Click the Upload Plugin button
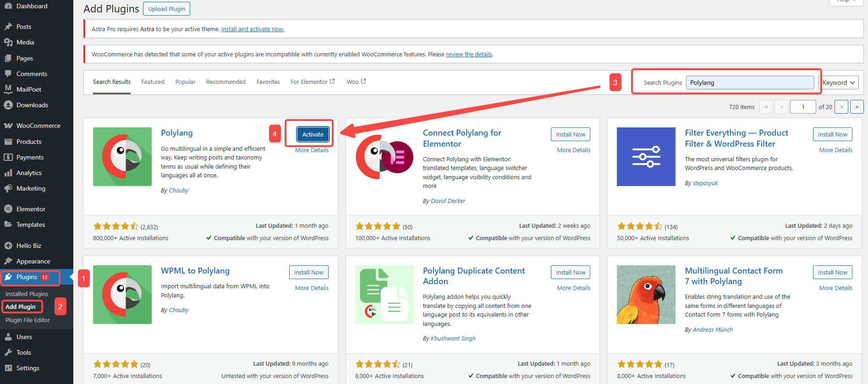 tap(167, 9)
